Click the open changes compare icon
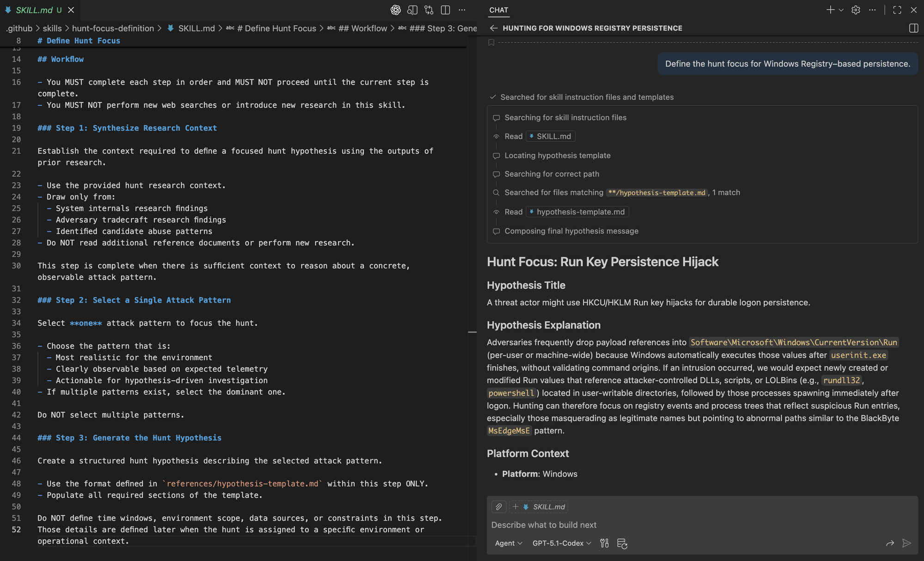This screenshot has width=924, height=561. pyautogui.click(x=429, y=10)
